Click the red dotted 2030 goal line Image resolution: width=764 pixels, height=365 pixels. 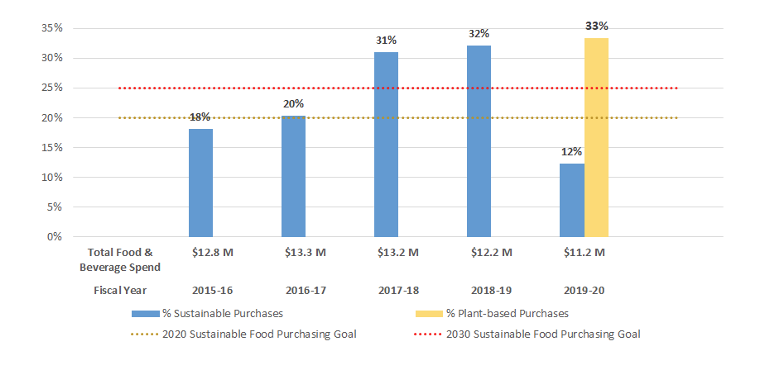point(398,88)
